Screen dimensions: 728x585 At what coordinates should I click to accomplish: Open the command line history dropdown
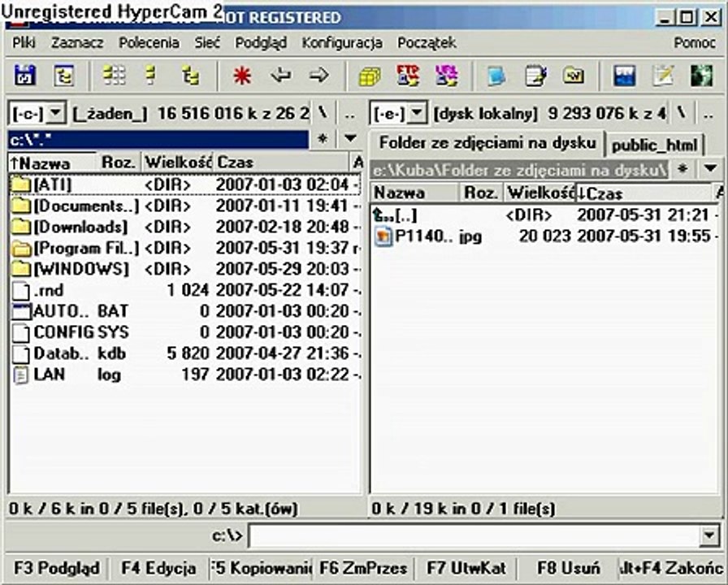click(709, 535)
